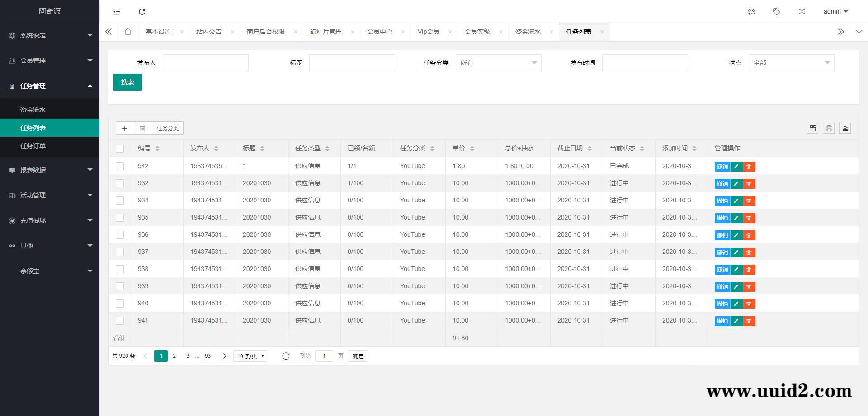This screenshot has height=416, width=868.
Task: Select the checkbox on row 935
Action: coord(120,217)
